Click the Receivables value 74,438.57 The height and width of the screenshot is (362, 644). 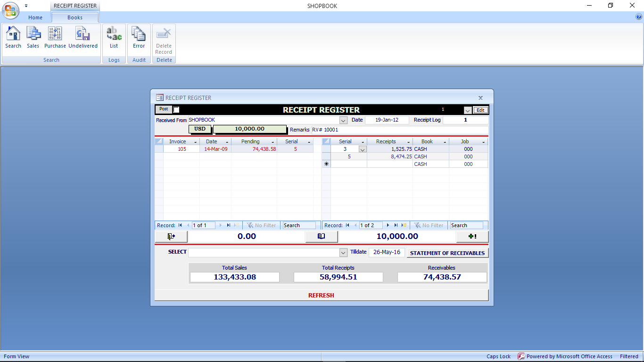pyautogui.click(x=442, y=277)
